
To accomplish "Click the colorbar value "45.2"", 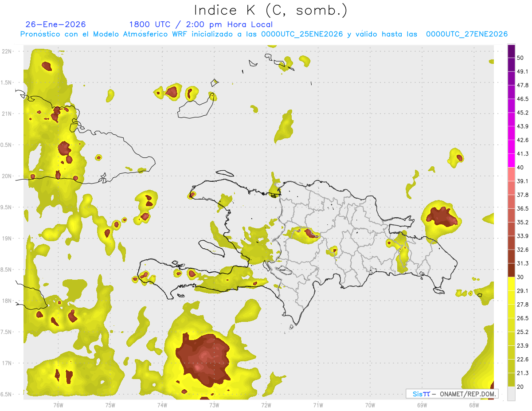I will (x=523, y=113).
